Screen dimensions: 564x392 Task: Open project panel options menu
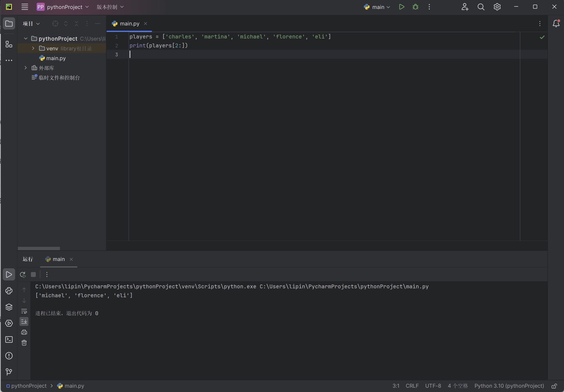87,24
